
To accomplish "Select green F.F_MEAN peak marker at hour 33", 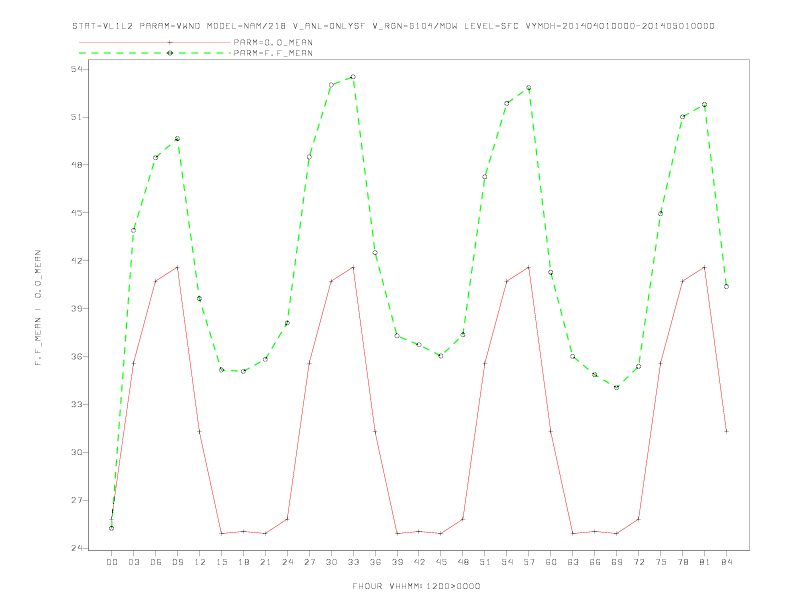I will point(353,77).
